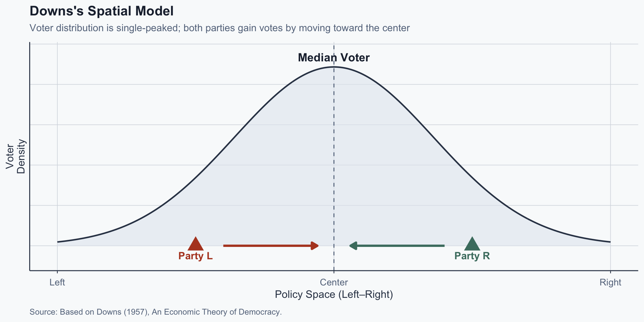The width and height of the screenshot is (644, 322).
Task: Click the "Party R" text label
Action: coord(472,256)
